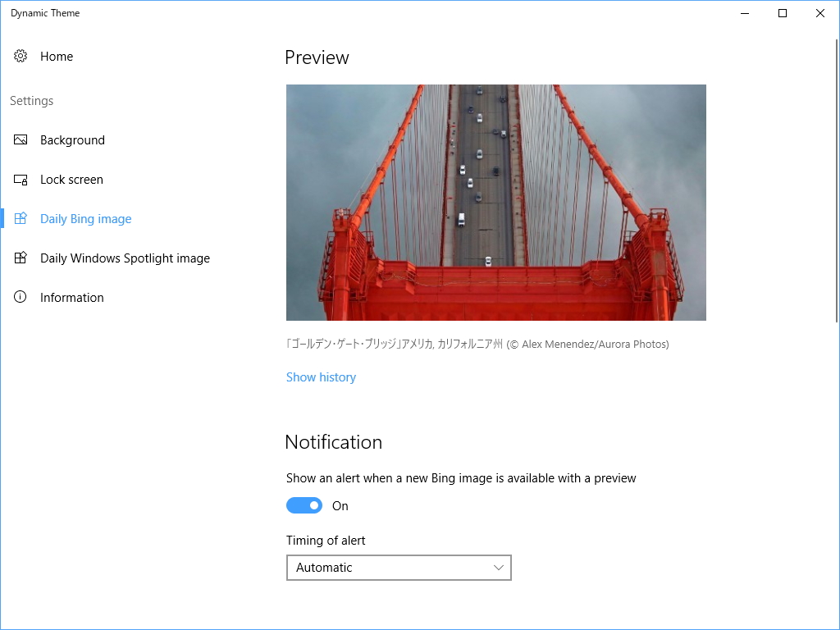840x630 pixels.
Task: Open Information via its info icon
Action: [x=21, y=297]
